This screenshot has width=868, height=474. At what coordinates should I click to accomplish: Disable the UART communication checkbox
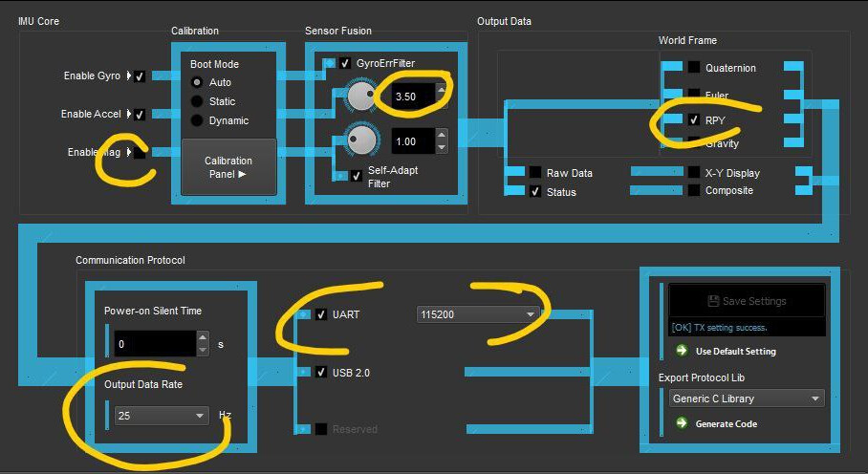321,314
